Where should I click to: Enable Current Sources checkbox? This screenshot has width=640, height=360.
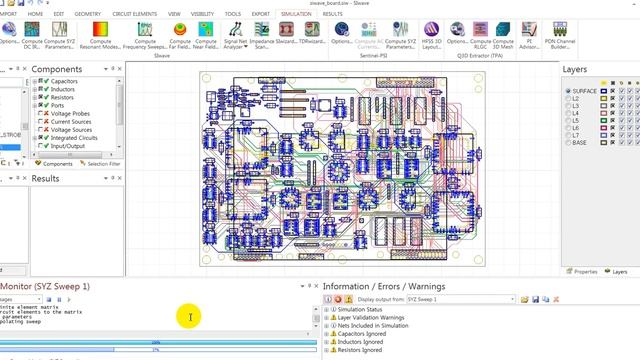tap(40, 122)
